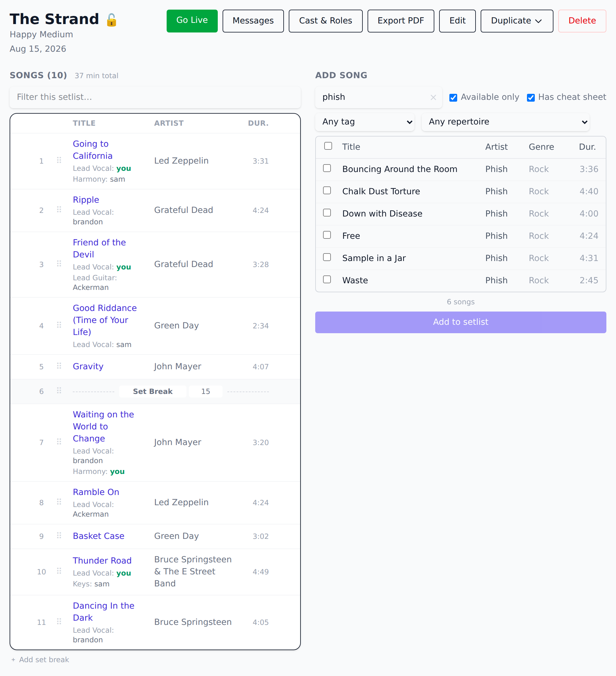616x676 pixels.
Task: Open the Thunder Road link
Action: click(x=102, y=561)
